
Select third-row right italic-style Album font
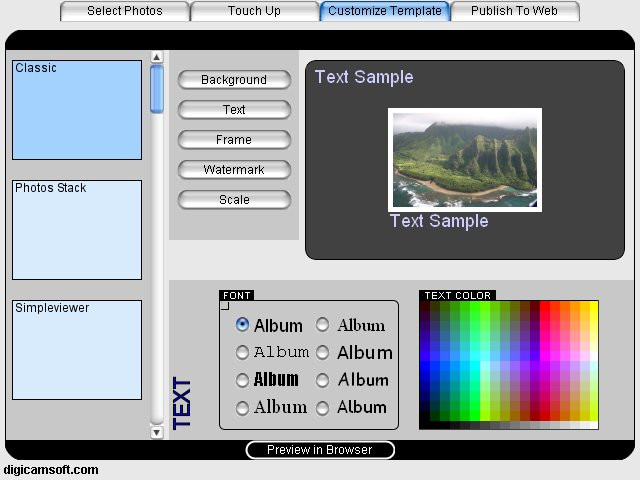322,380
